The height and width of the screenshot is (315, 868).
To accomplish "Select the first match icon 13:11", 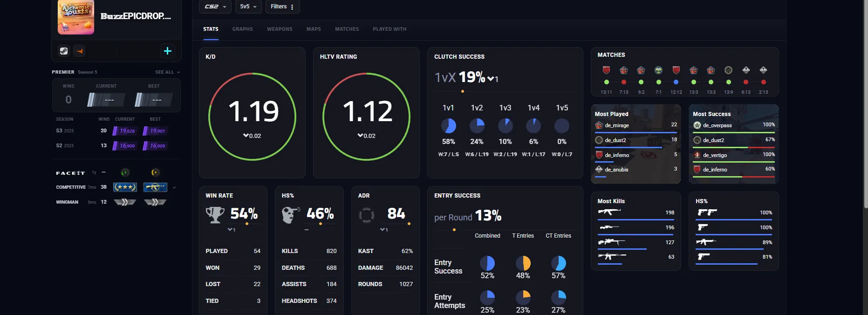I will (x=606, y=70).
